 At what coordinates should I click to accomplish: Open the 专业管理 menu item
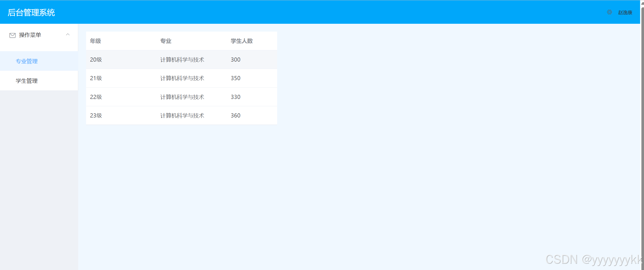click(39, 61)
